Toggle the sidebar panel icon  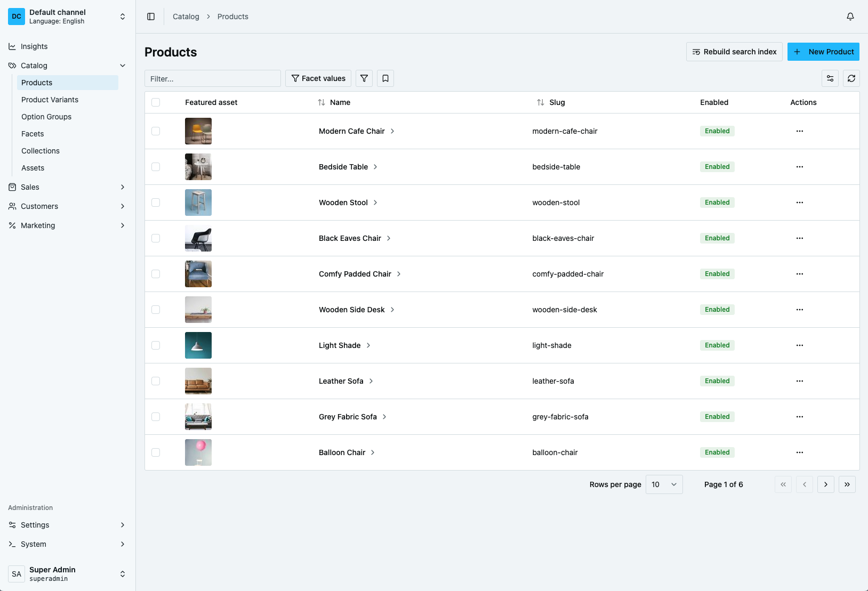pos(151,17)
